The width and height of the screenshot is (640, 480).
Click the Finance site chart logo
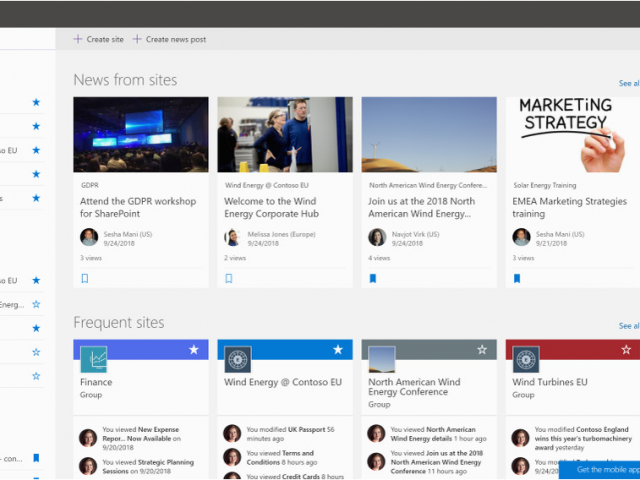click(94, 359)
